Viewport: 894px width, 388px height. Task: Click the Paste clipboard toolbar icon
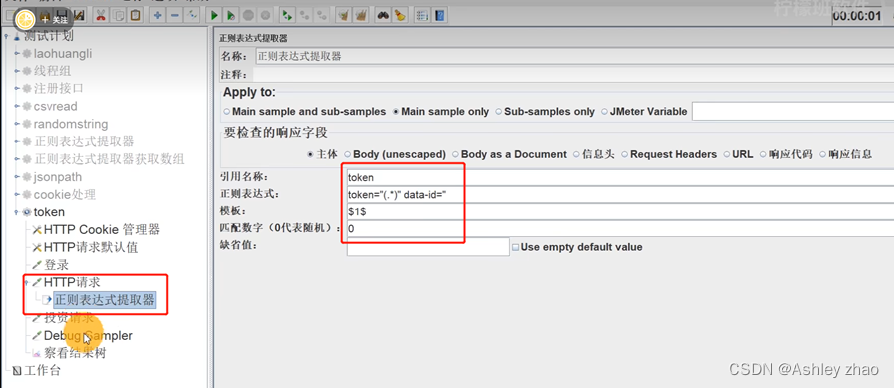pyautogui.click(x=135, y=15)
